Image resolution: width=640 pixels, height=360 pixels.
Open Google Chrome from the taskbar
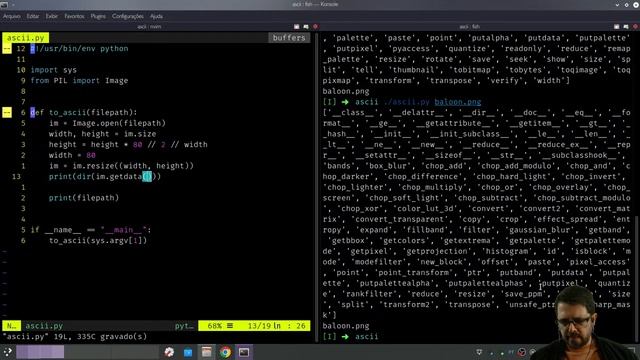pyautogui.click(x=225, y=352)
